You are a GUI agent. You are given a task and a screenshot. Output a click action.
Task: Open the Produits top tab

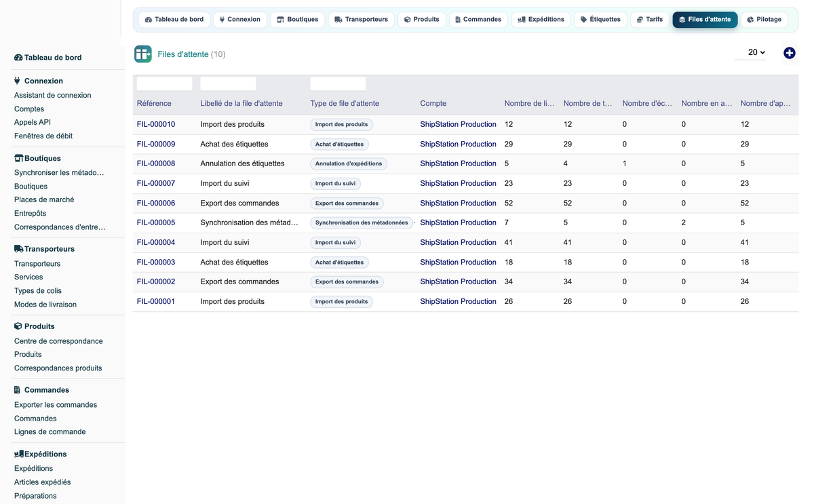coord(421,20)
